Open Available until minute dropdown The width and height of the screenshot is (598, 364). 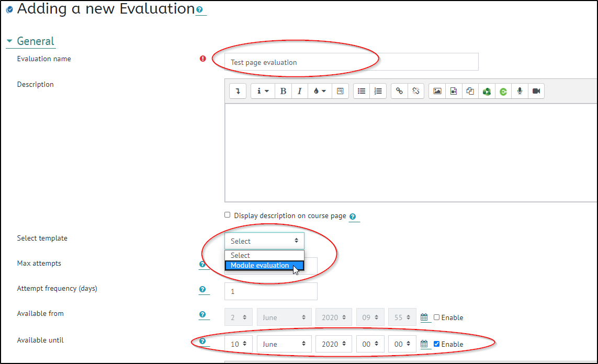(x=402, y=344)
